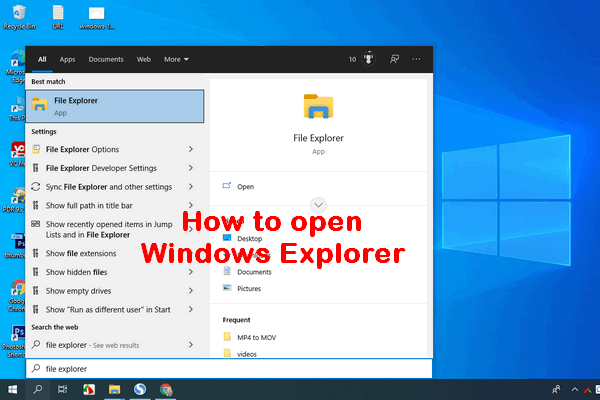
Task: Click the search box containing file explorer
Action: pos(229,369)
